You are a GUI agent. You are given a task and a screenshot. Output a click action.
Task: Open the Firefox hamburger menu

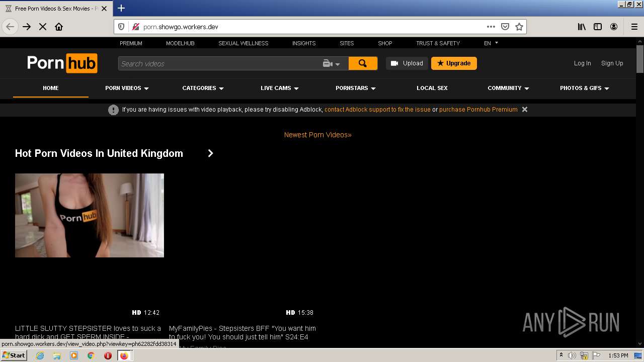(x=634, y=27)
